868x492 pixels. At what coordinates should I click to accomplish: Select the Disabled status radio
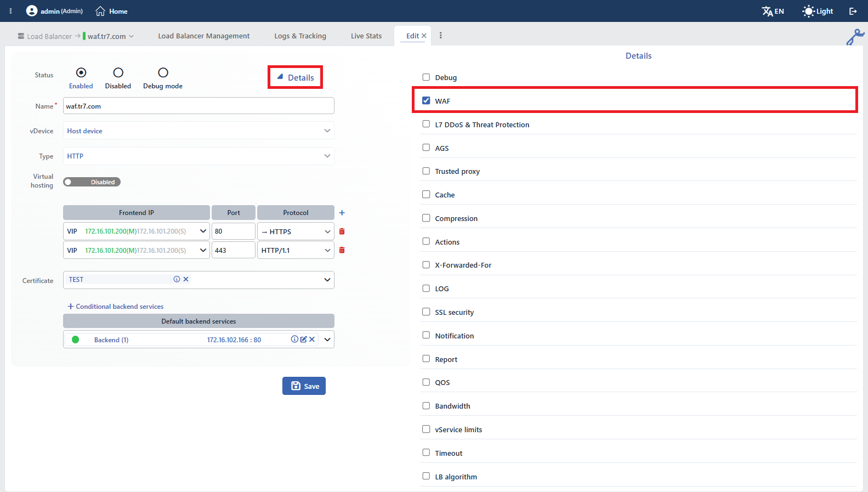click(x=118, y=72)
